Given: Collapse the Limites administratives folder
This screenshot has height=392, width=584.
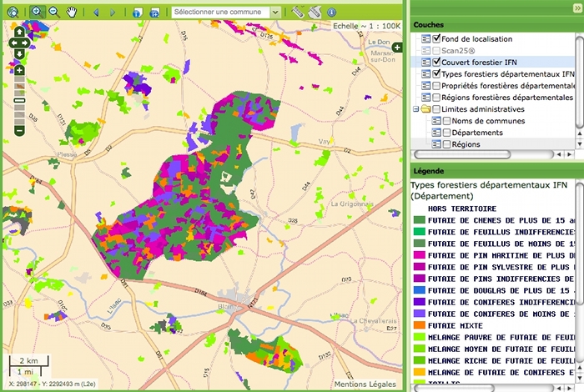Looking at the screenshot, I should (415, 109).
